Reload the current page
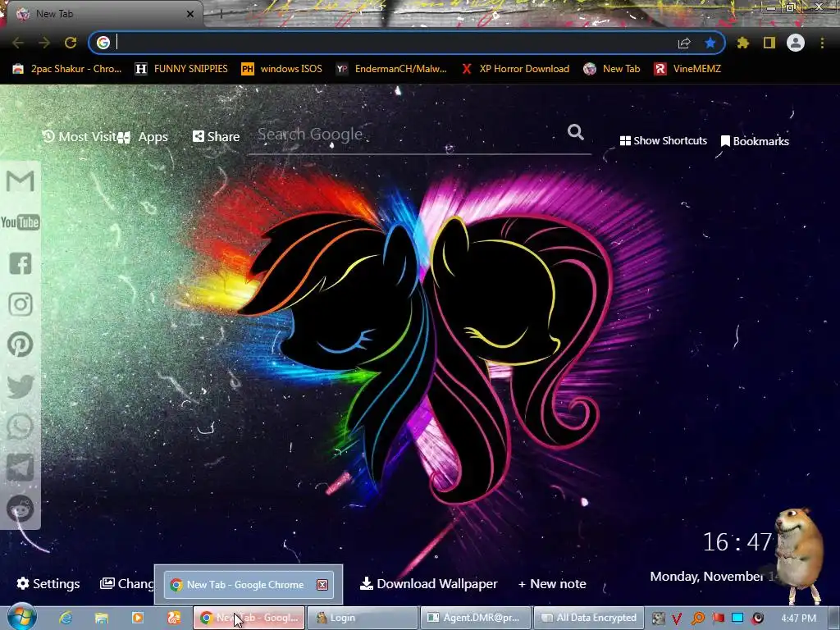Image resolution: width=840 pixels, height=630 pixels. pyautogui.click(x=71, y=43)
